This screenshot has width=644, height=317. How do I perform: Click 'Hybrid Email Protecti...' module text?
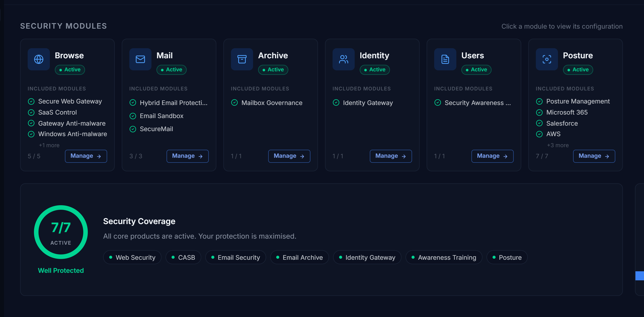tap(174, 103)
